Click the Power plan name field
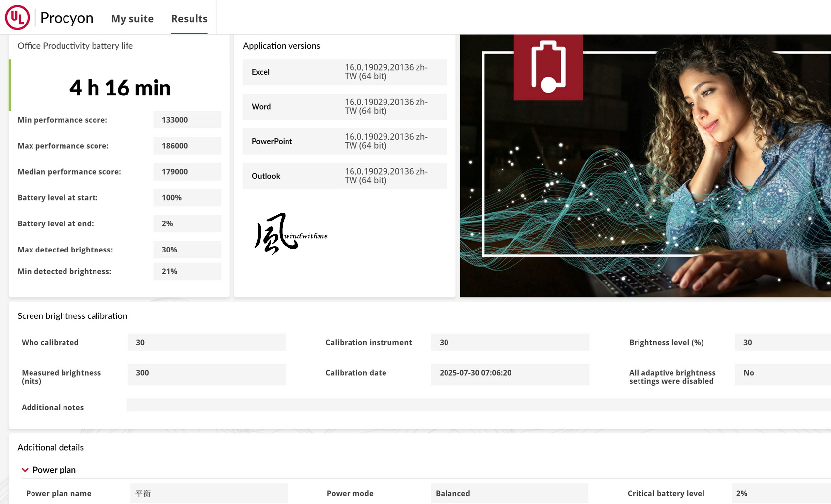Screen dimensions: 831x504 click(209, 493)
